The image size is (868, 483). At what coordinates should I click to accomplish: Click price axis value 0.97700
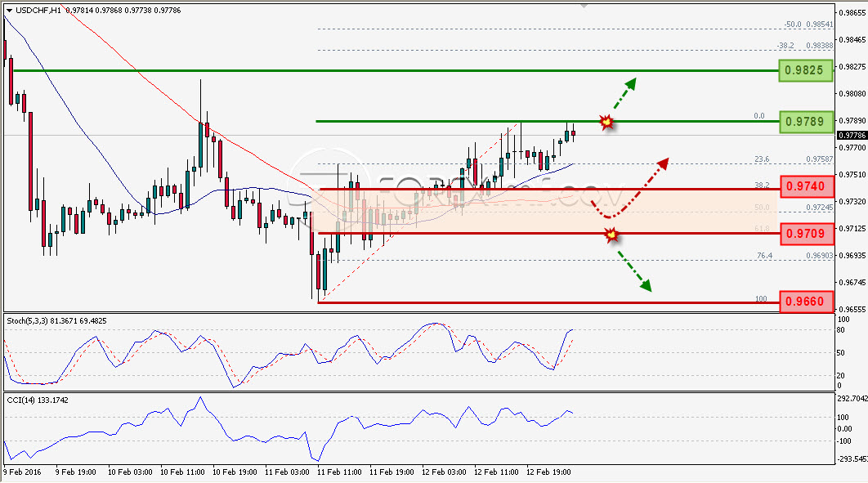pyautogui.click(x=852, y=148)
